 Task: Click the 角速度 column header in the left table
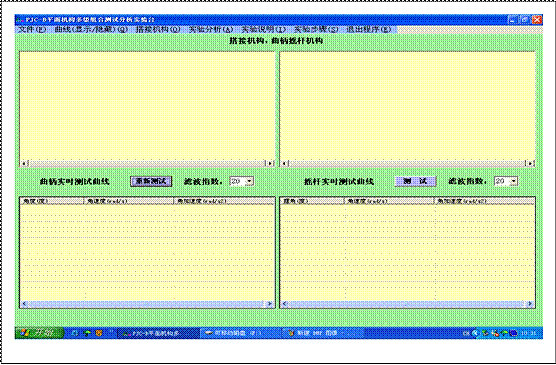click(129, 201)
